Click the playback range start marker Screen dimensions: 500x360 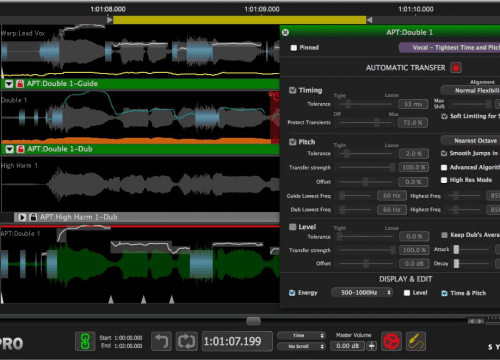[110, 20]
